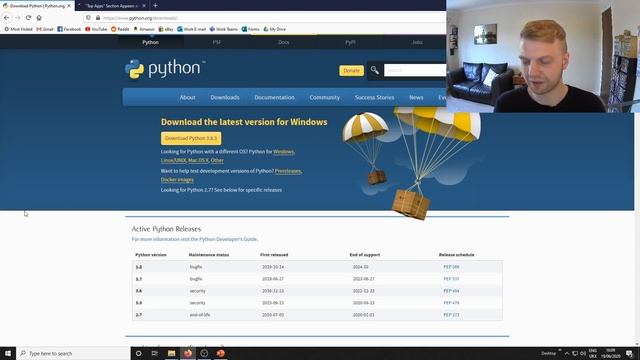Click Firefox icon on taskbar

(188, 353)
